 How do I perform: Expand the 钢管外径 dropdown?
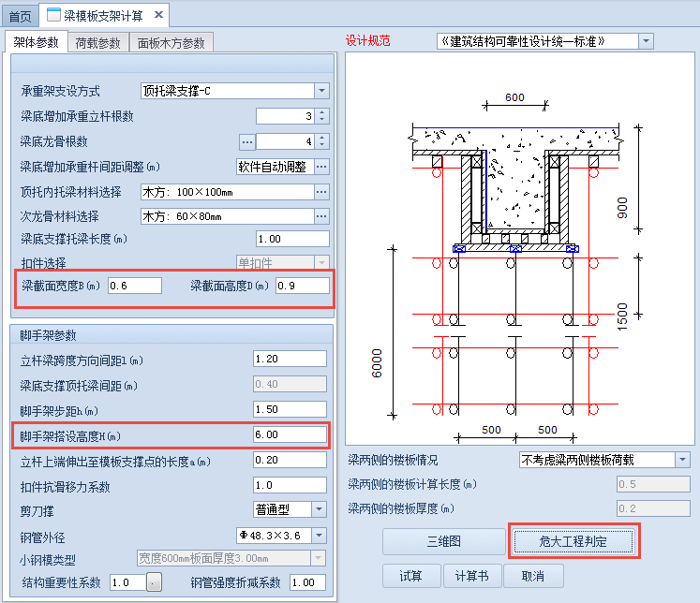(x=320, y=535)
